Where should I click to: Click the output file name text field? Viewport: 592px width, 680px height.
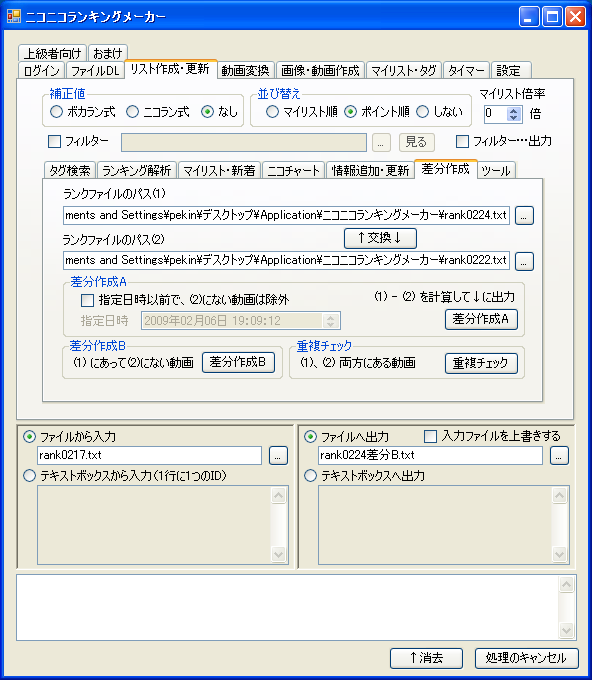(430, 455)
